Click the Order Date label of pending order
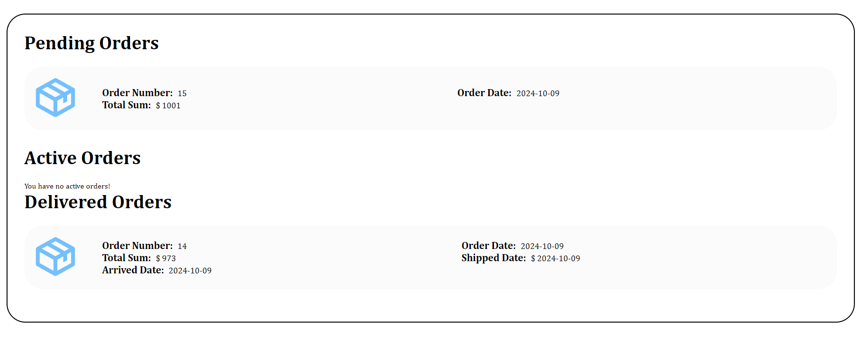 pyautogui.click(x=484, y=93)
